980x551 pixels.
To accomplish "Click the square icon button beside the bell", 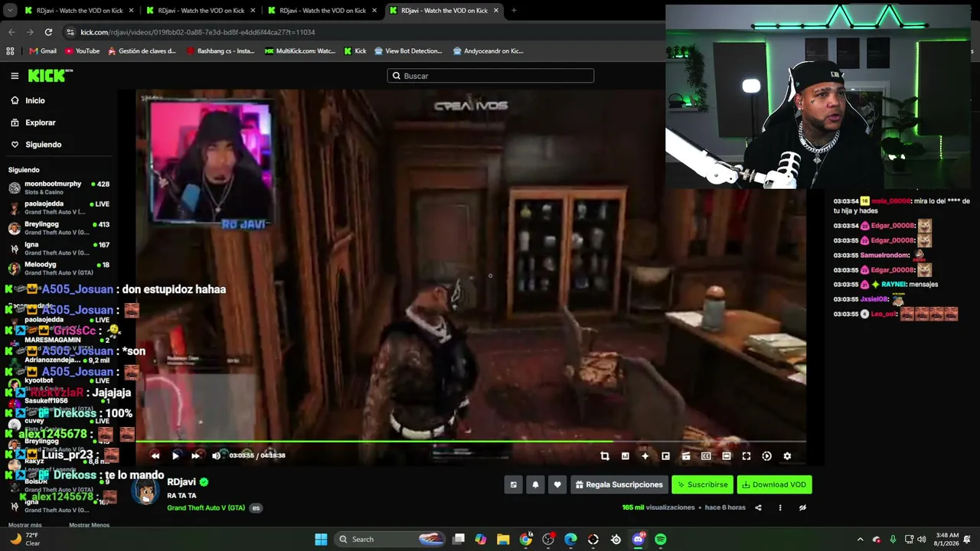I will 513,484.
